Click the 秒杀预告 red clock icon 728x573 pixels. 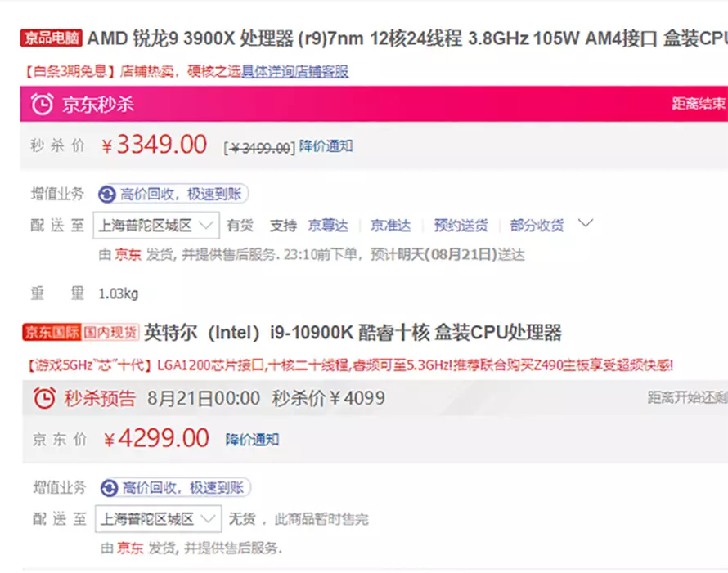44,398
